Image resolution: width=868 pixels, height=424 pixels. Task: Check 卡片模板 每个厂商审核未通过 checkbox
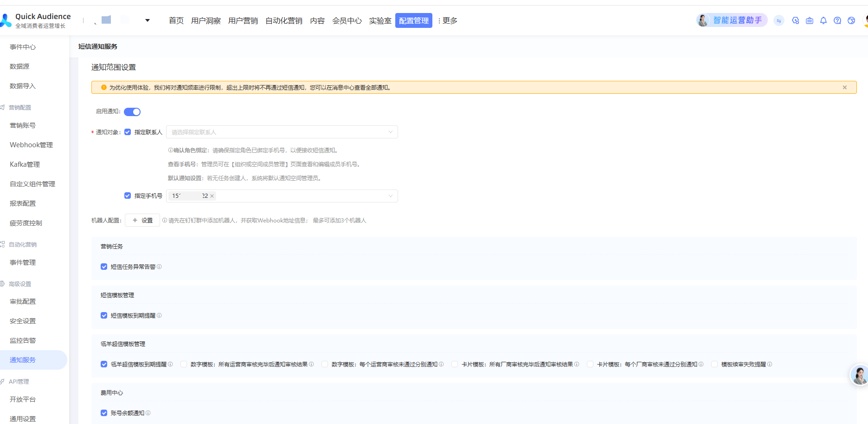point(590,364)
